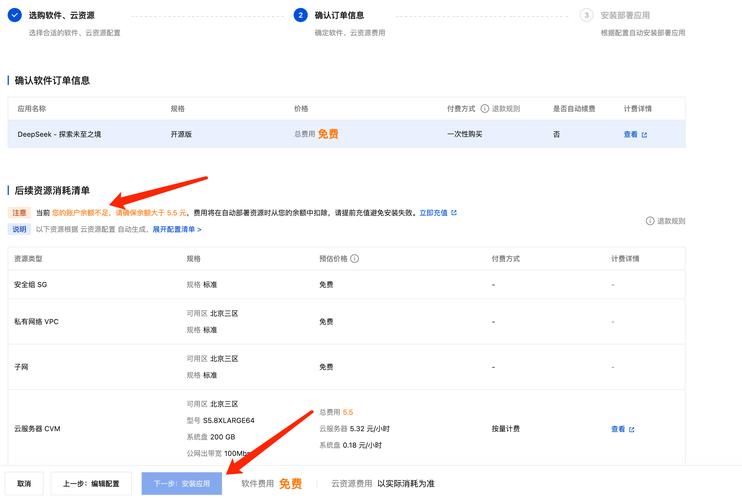Image resolution: width=742 pixels, height=500 pixels.
Task: Click info icon by 退款规则 above resource table
Action: [x=650, y=221]
